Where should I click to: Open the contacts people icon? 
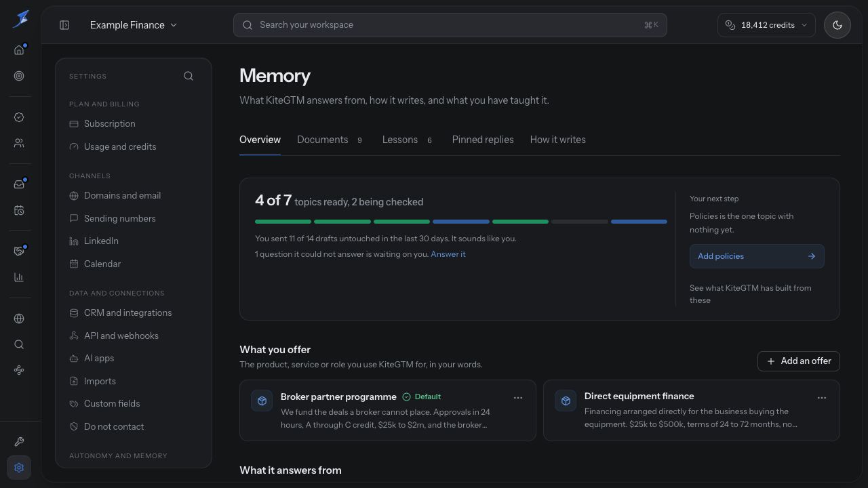[19, 143]
